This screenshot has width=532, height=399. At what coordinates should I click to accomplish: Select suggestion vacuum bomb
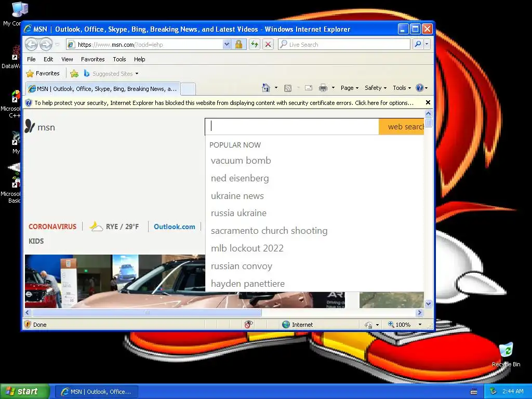coord(241,161)
